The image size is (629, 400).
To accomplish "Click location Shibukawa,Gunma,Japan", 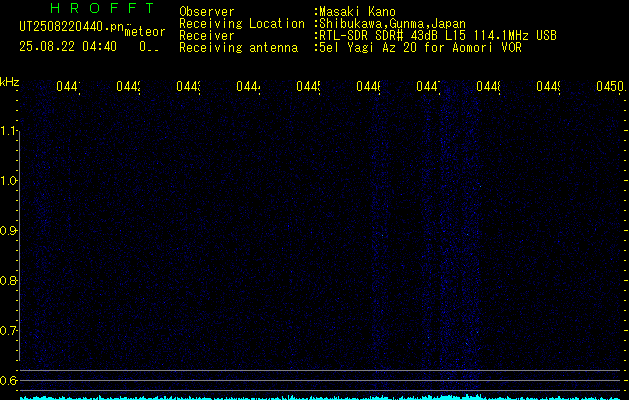I will pos(392,24).
